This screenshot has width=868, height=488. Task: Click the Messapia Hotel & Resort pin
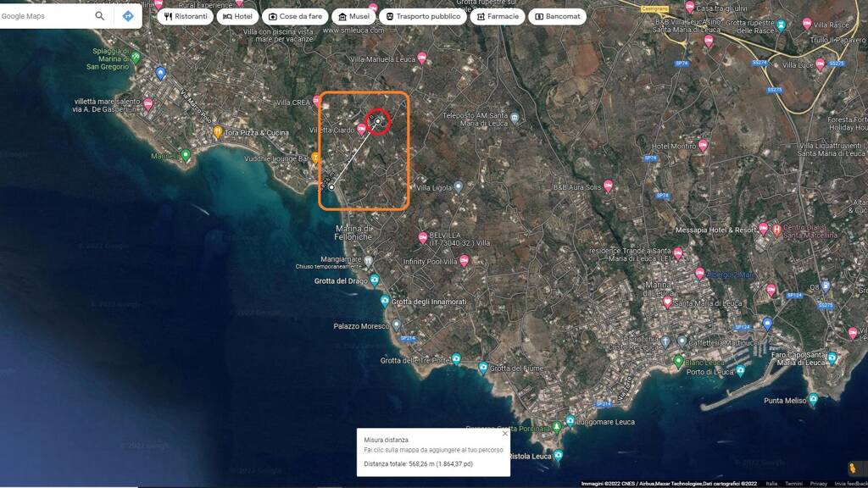(763, 229)
